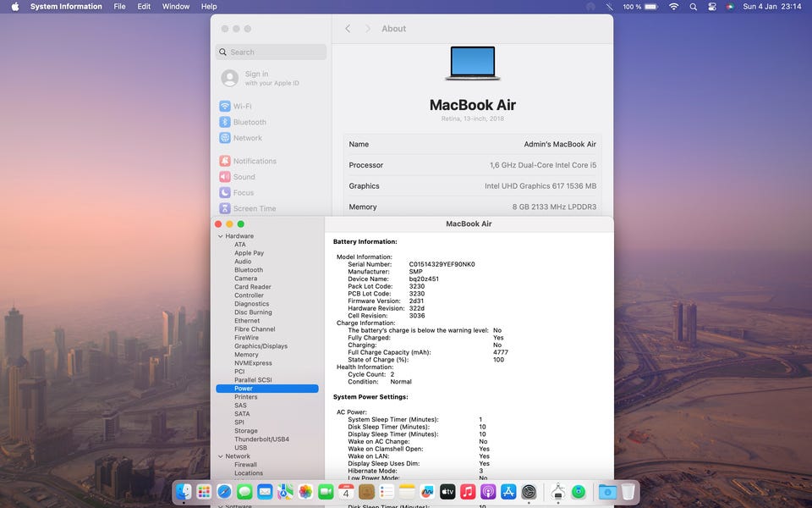Screen dimensions: 812x508
Task: Click the App Store dock icon
Action: [508, 492]
